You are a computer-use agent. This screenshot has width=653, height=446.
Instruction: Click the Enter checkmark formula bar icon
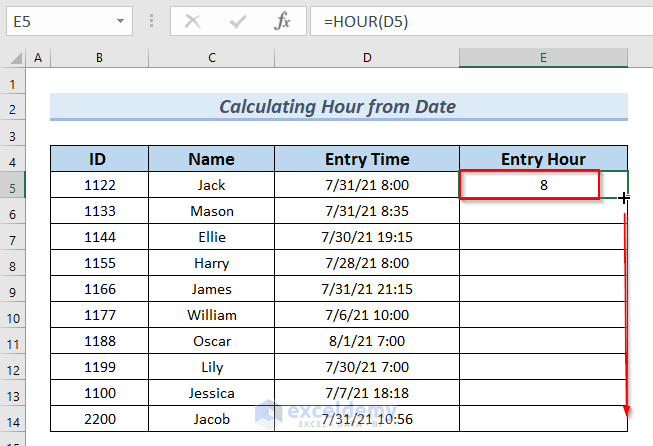click(238, 20)
